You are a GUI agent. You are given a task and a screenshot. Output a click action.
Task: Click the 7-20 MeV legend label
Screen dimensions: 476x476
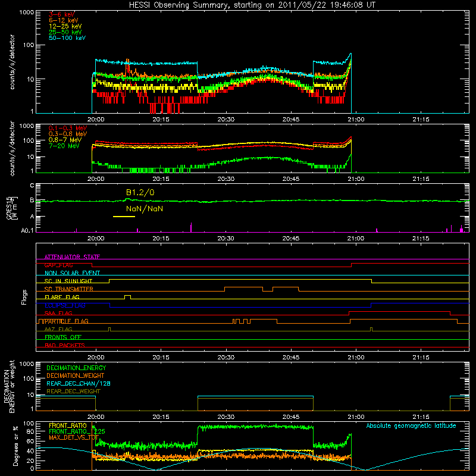[x=64, y=146]
